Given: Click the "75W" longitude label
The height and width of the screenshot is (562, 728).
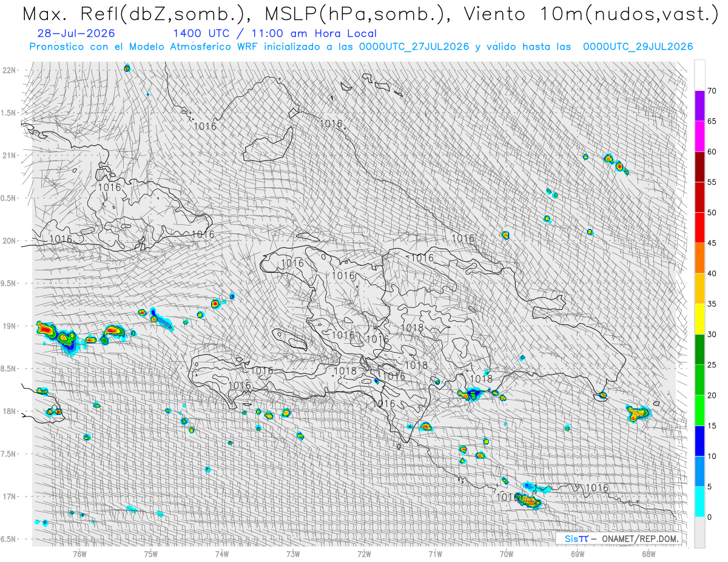Looking at the screenshot, I should point(151,553).
